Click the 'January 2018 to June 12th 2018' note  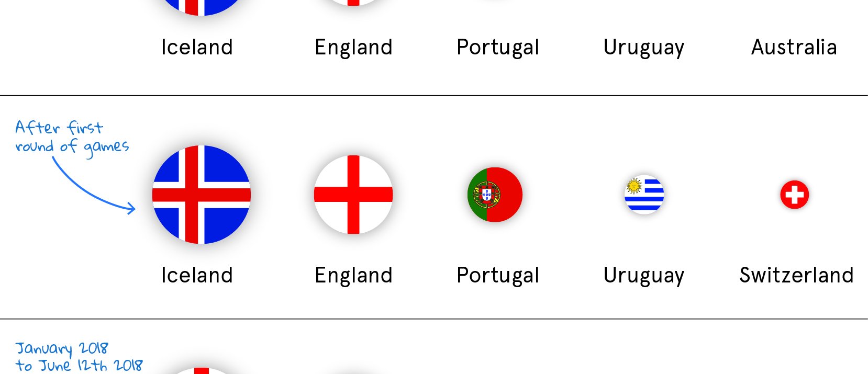pyautogui.click(x=79, y=357)
